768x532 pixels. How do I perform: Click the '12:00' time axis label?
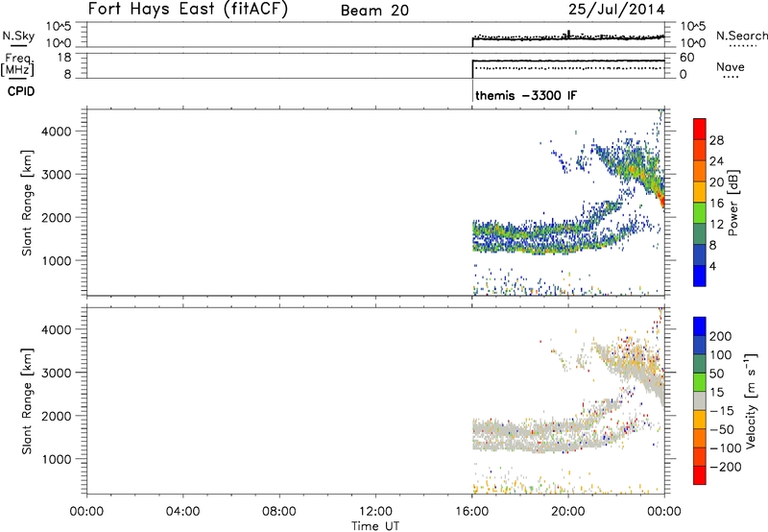pyautogui.click(x=375, y=511)
